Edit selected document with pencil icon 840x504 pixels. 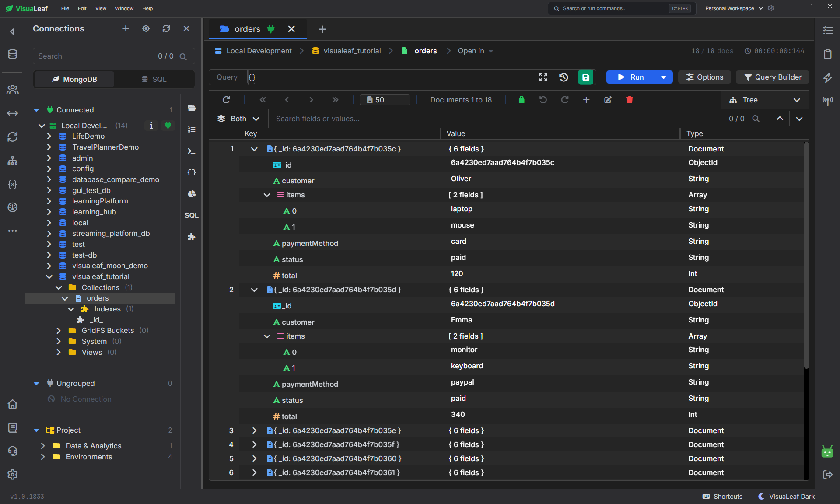(608, 100)
